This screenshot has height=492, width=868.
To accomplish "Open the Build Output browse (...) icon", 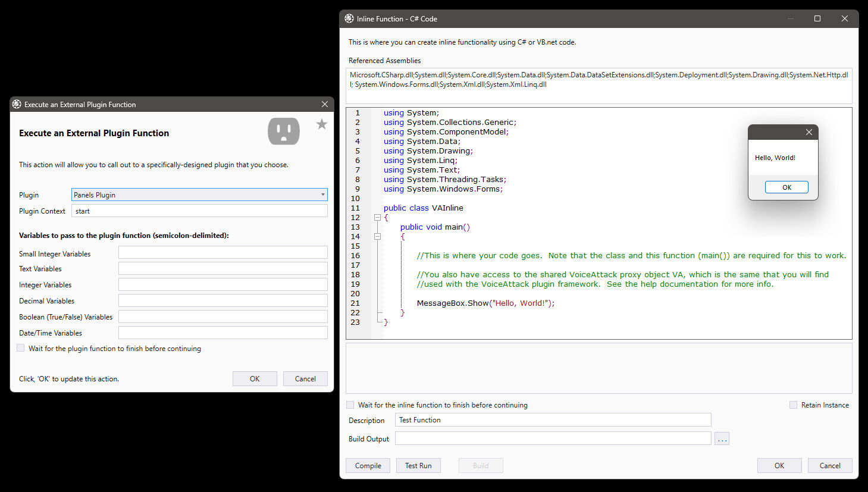I will click(x=722, y=438).
